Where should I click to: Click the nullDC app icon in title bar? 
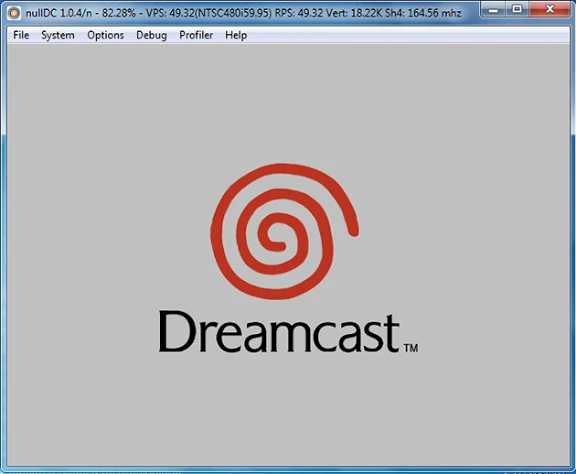coord(14,13)
